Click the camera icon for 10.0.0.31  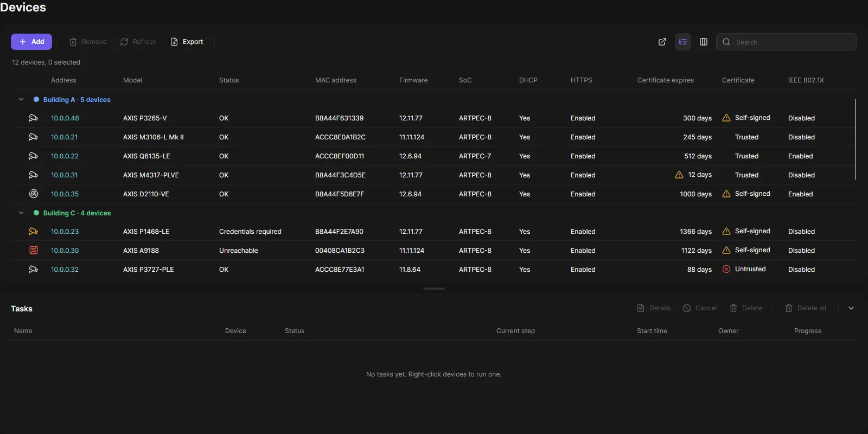point(33,175)
